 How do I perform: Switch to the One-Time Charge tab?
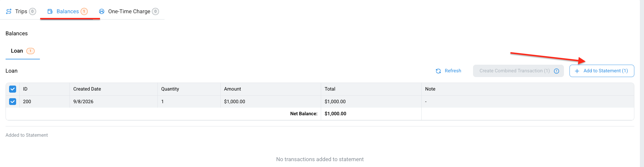[x=129, y=11]
